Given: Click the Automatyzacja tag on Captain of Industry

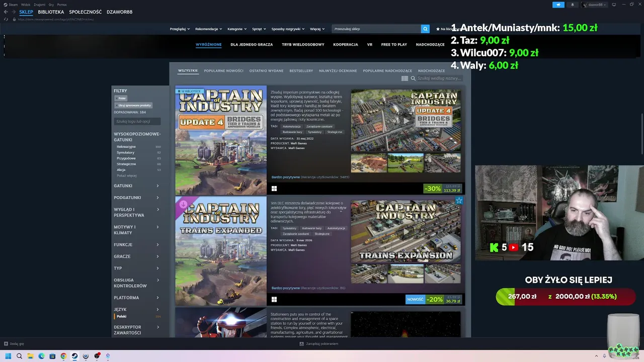Looking at the screenshot, I should [x=291, y=126].
